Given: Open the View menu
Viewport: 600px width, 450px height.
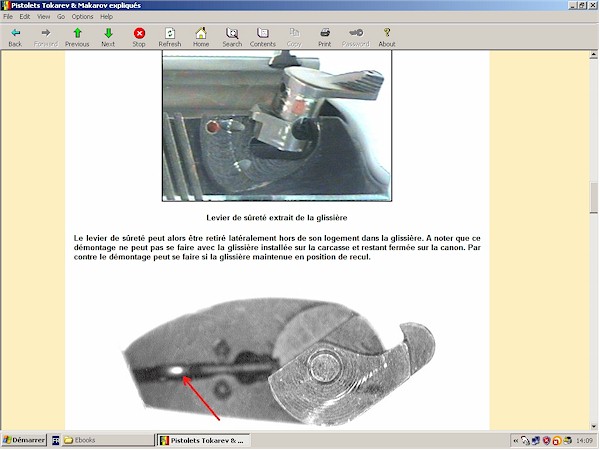Looking at the screenshot, I should (44, 16).
